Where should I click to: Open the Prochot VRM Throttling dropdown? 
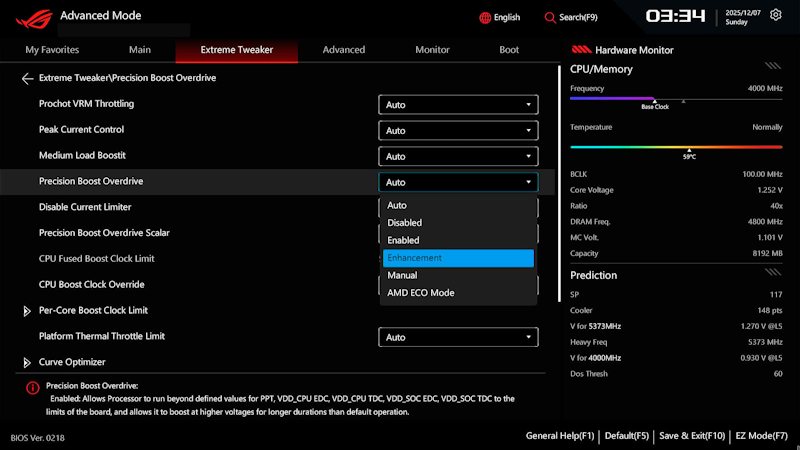coord(458,105)
